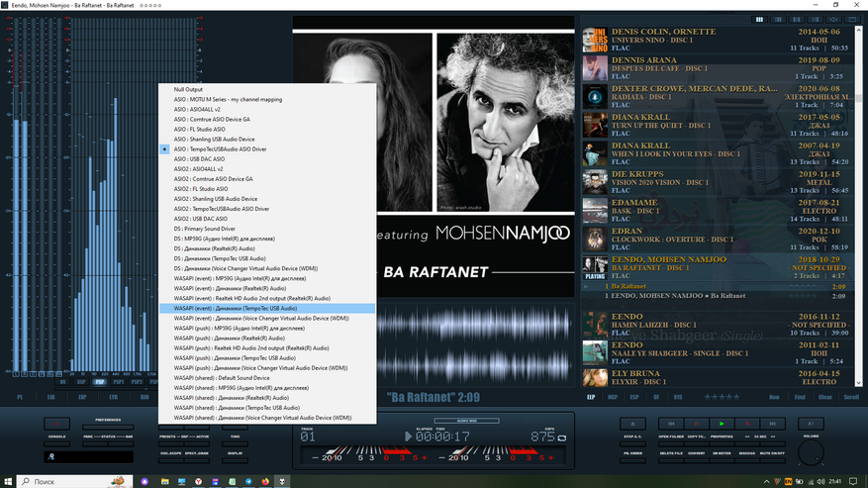868x488 pixels.
Task: Click the Now button below the playlist
Action: [x=774, y=397]
